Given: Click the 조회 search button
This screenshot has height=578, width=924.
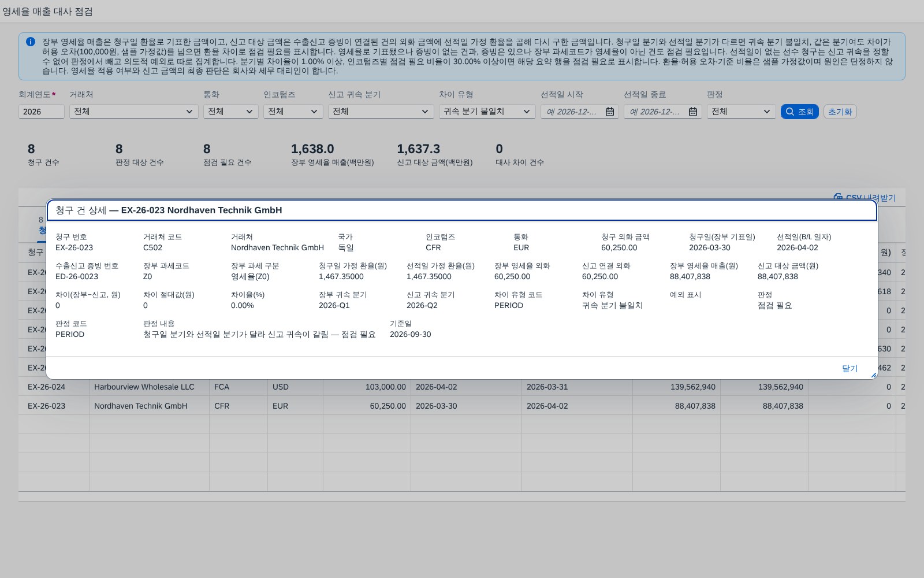Looking at the screenshot, I should coord(800,112).
